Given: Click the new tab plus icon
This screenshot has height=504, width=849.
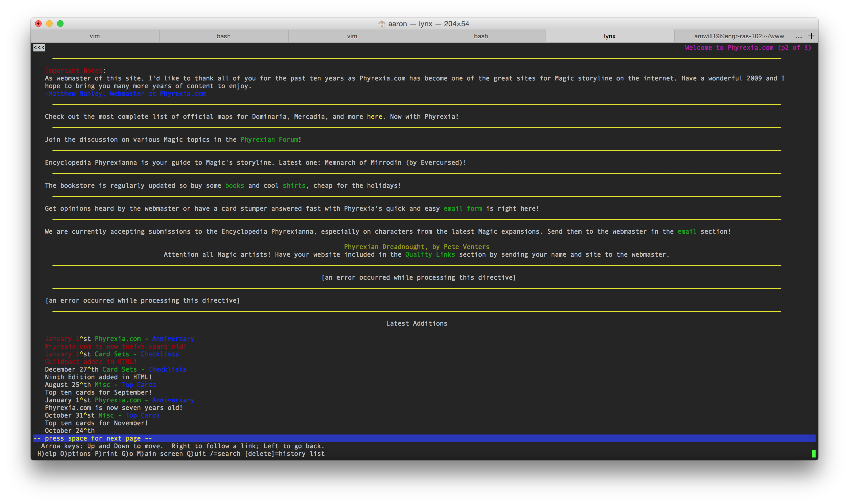Looking at the screenshot, I should click(x=811, y=36).
